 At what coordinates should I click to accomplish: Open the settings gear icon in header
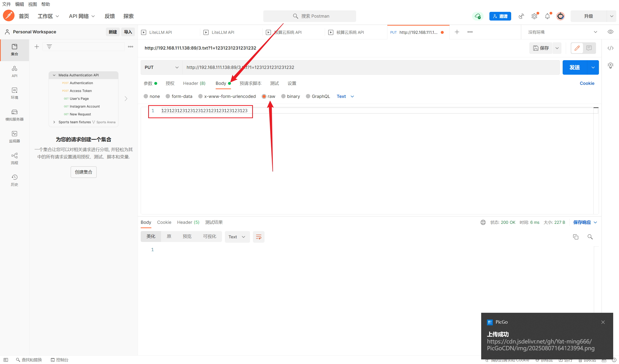click(x=534, y=16)
